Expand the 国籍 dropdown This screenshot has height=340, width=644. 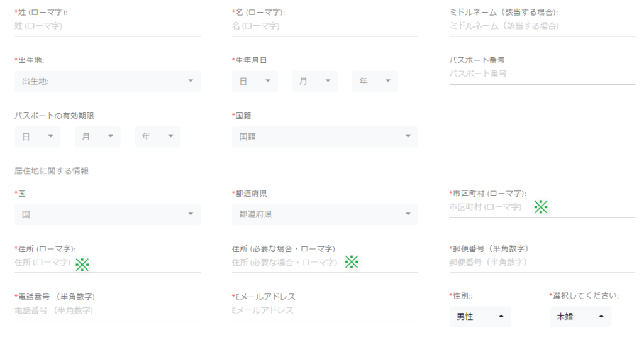tap(325, 136)
